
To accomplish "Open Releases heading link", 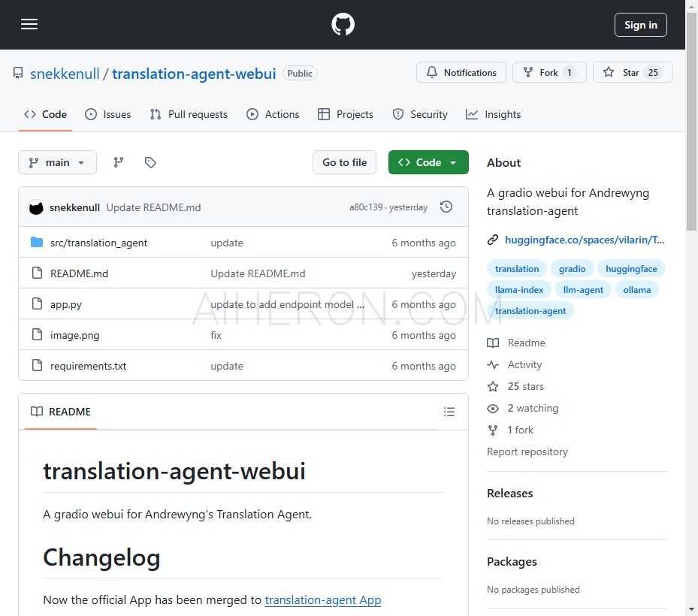I will pos(509,493).
